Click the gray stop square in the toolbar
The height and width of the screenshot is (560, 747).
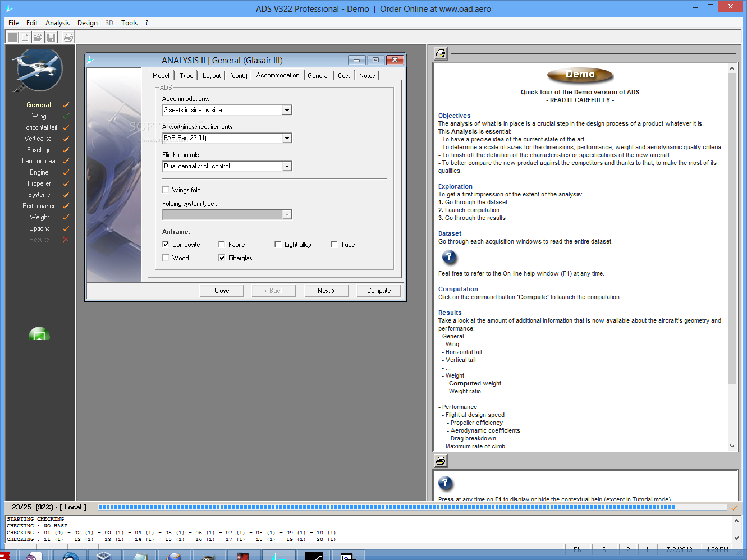click(x=12, y=38)
